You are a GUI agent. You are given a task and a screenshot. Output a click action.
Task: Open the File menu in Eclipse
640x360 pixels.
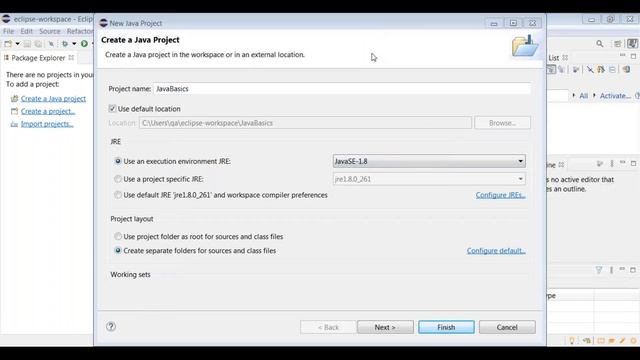pos(8,31)
